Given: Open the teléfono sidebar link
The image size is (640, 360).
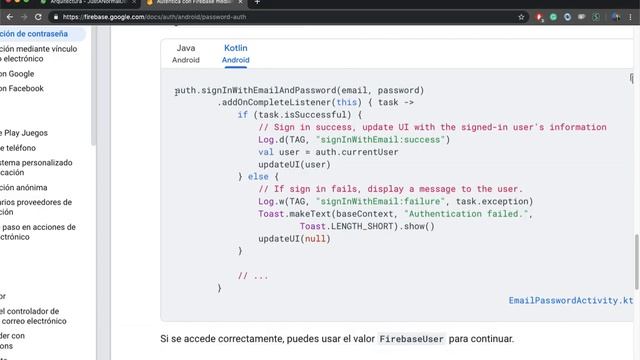Looking at the screenshot, I should pyautogui.click(x=18, y=148).
